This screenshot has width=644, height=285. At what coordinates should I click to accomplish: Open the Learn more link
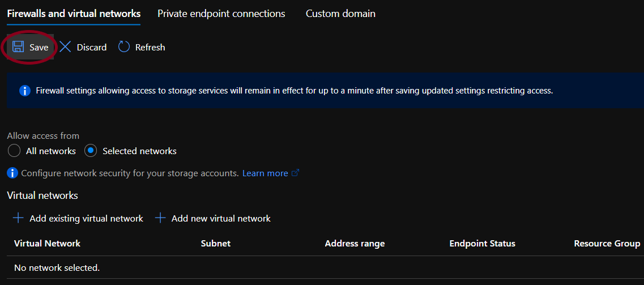point(265,173)
